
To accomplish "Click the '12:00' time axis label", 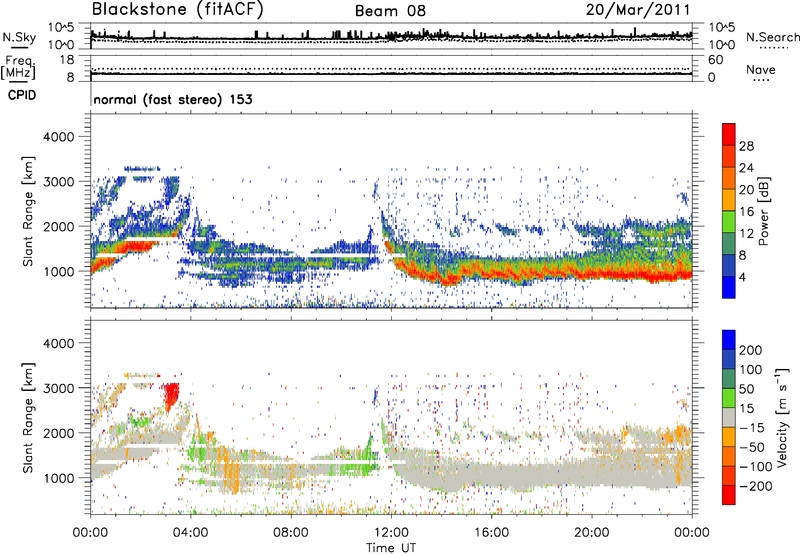I will [x=391, y=533].
